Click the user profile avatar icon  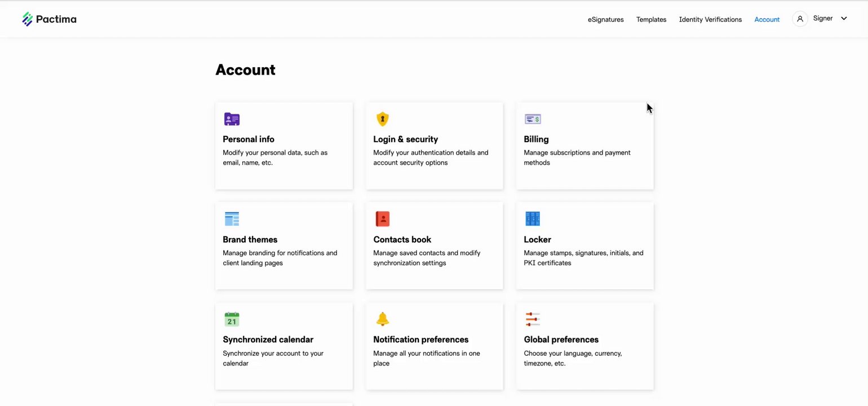tap(800, 19)
